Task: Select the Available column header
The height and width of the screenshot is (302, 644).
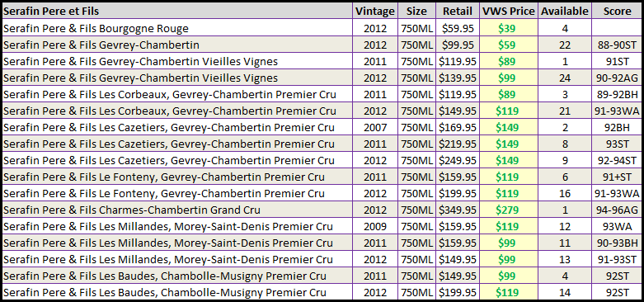Action: (565, 11)
